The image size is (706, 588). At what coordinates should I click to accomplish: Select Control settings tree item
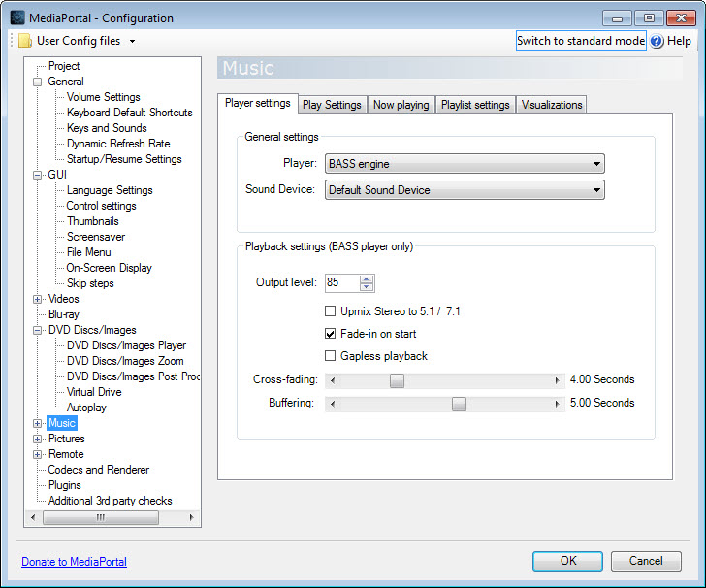click(101, 206)
